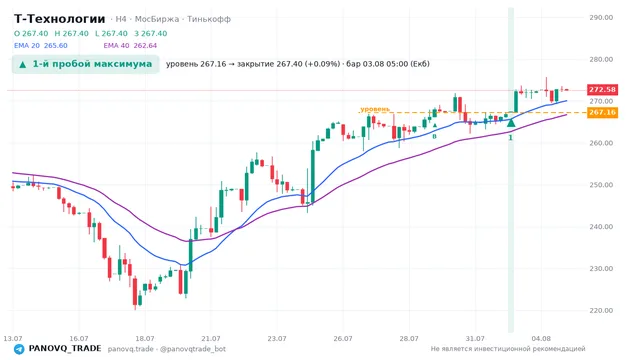Click the 'Не является инвестиционной рекомендацией' disclaimer
The width and height of the screenshot is (640, 360).
508,349
